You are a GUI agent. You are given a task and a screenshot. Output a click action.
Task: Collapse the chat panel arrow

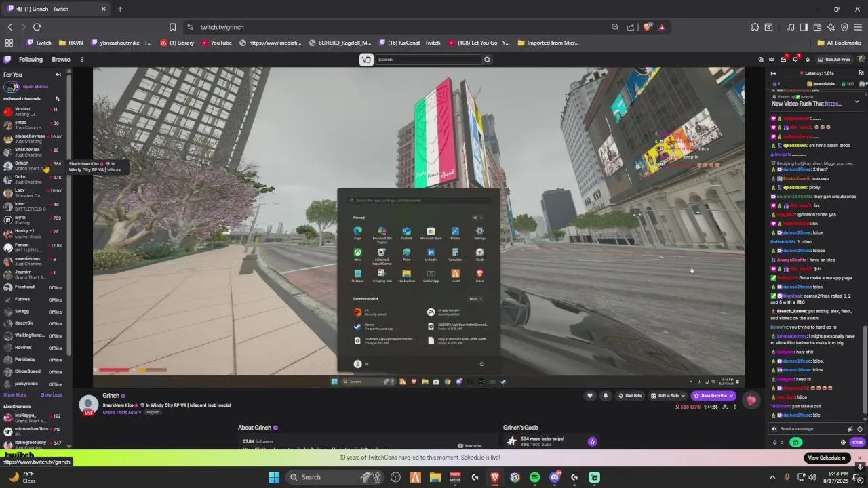(x=773, y=73)
